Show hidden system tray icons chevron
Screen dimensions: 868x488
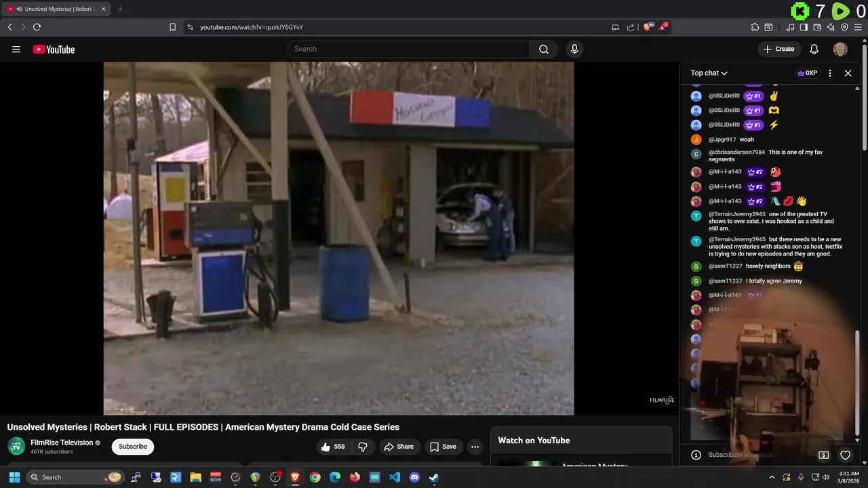pyautogui.click(x=772, y=477)
